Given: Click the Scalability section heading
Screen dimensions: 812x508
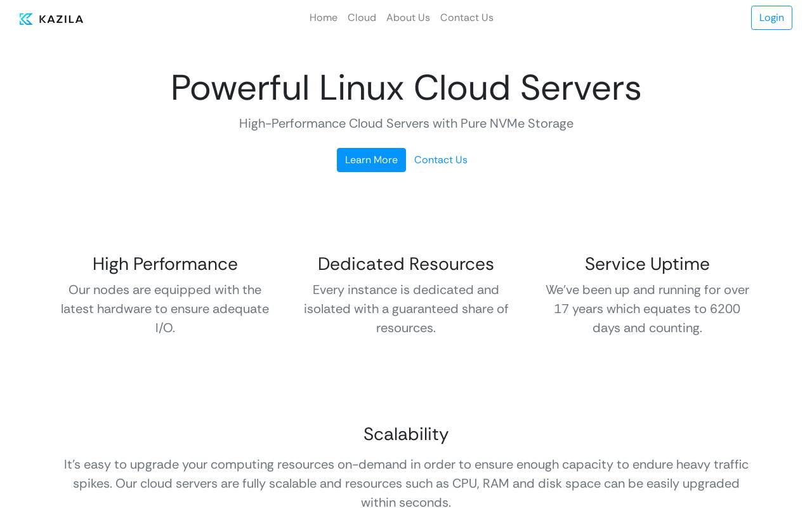Looking at the screenshot, I should pos(406,434).
